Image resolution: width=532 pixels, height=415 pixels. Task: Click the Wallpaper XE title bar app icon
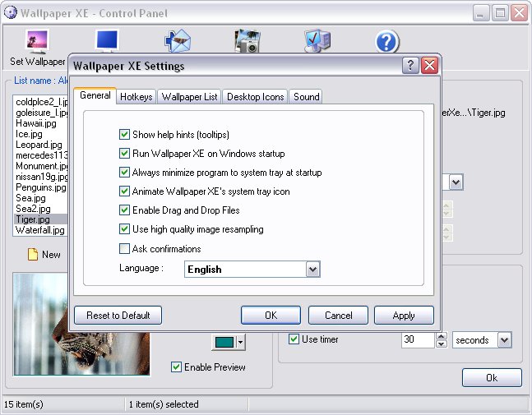[11, 13]
